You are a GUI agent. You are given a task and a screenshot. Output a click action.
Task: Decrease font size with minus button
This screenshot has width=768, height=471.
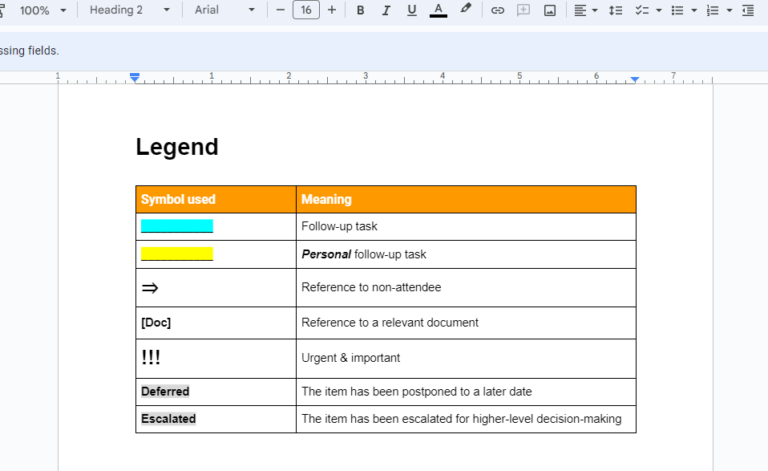280,10
